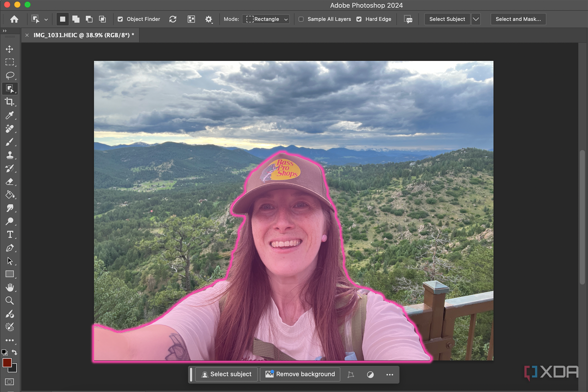
Task: Toggle the Object Finder checkbox
Action: [120, 19]
